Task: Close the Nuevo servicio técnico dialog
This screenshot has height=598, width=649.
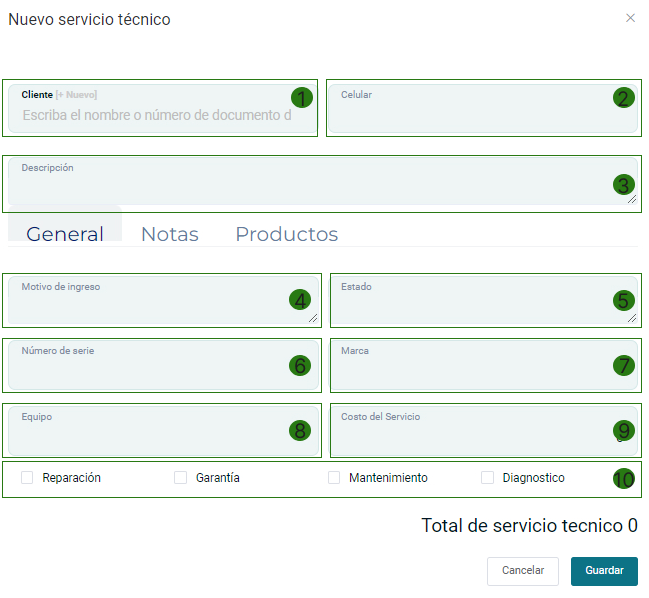Action: 630,18
